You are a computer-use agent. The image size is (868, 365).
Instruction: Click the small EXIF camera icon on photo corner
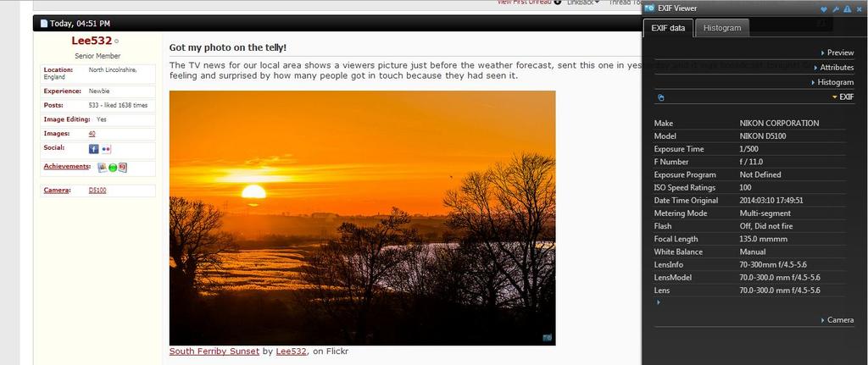547,337
